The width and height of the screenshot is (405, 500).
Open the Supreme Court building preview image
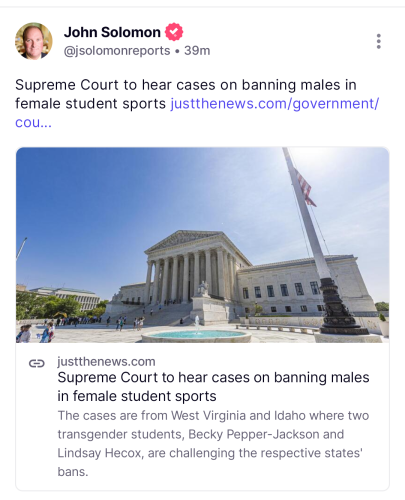click(202, 245)
